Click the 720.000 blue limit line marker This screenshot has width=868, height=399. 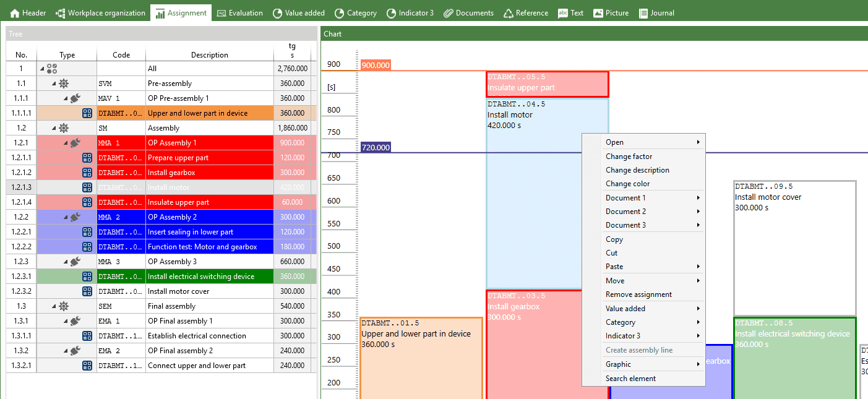376,147
